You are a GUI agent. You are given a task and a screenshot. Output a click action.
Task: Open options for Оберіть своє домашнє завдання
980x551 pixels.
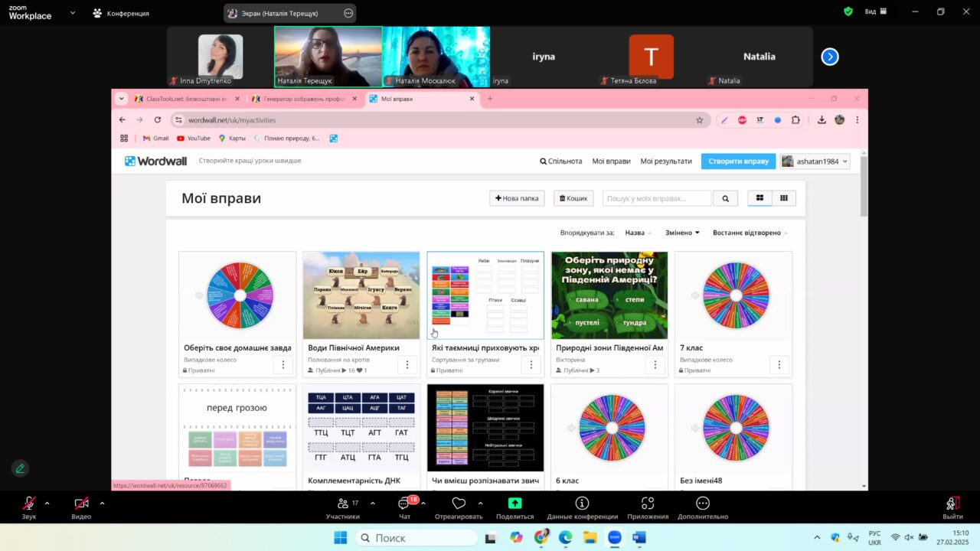pyautogui.click(x=283, y=365)
